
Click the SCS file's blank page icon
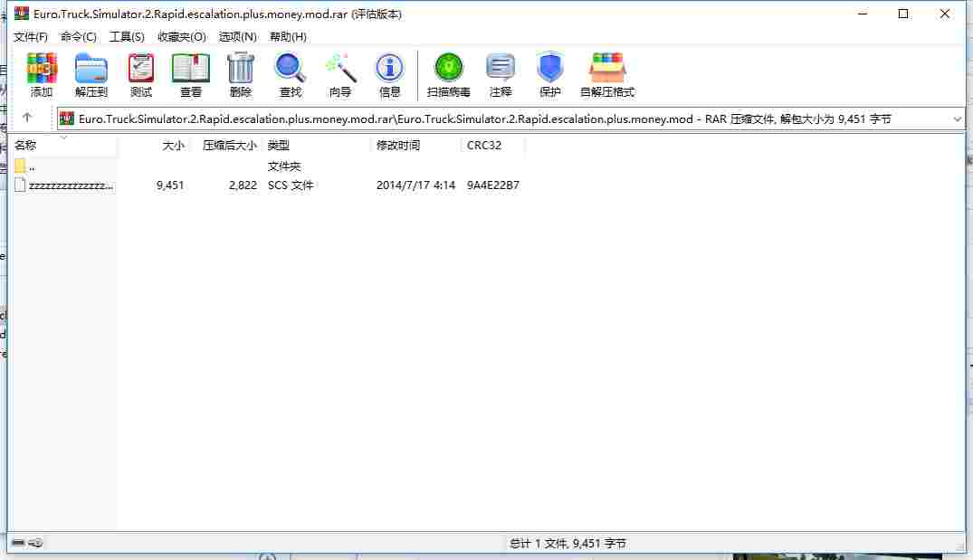[20, 185]
